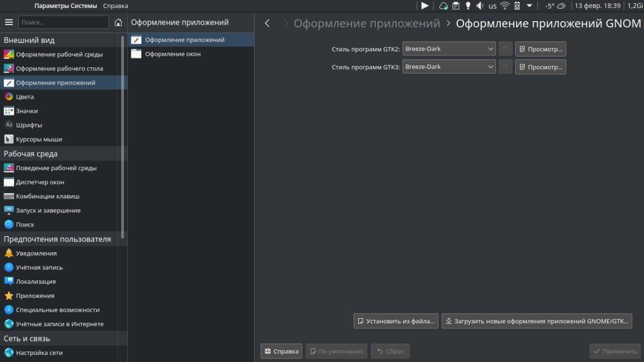The width and height of the screenshot is (644, 362).
Task: Click the sidebar vertical scrollbar
Action: [123, 136]
